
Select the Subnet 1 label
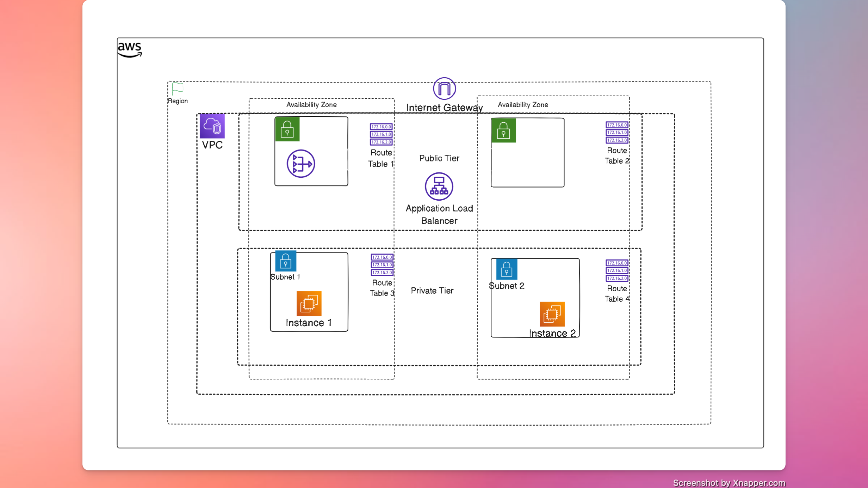click(285, 277)
